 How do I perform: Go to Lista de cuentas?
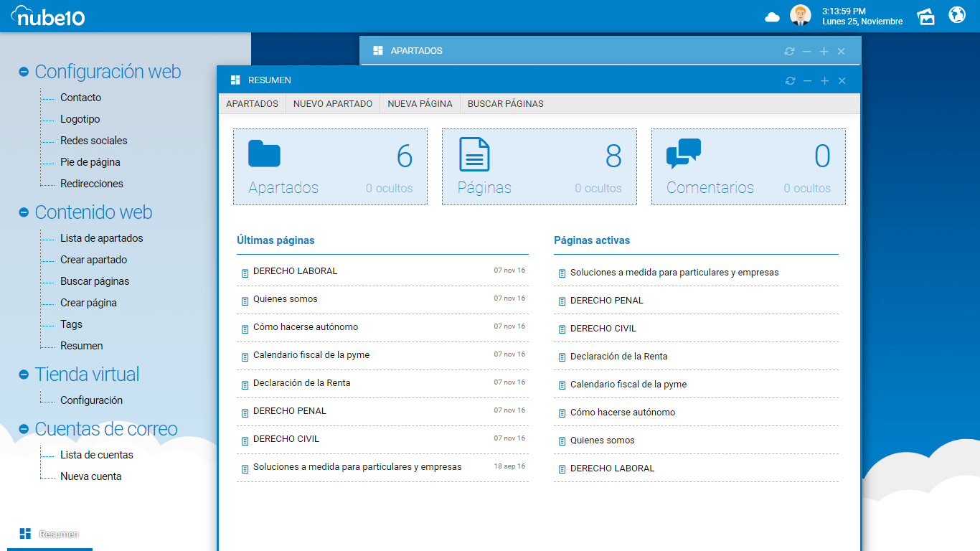tap(96, 455)
